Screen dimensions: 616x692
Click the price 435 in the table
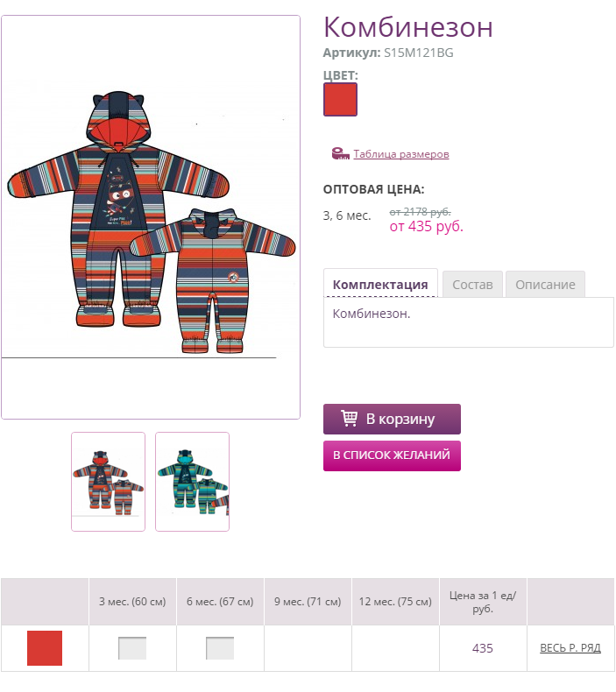click(483, 648)
